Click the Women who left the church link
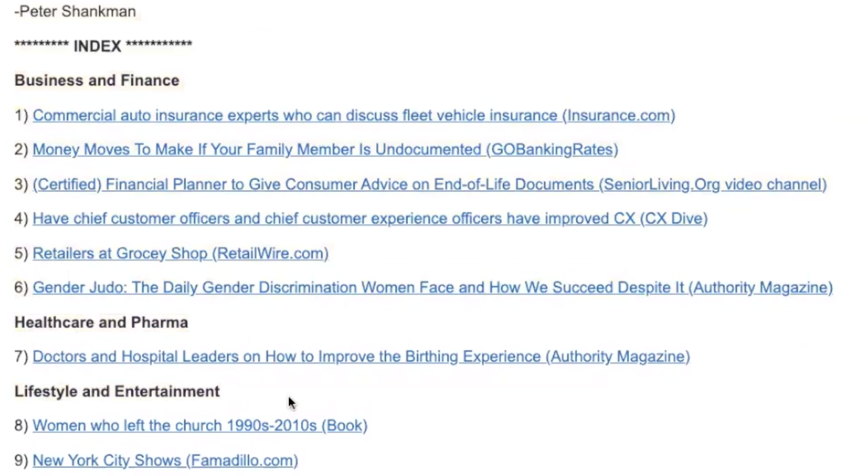Screen dimensions: 868x476 [199, 426]
